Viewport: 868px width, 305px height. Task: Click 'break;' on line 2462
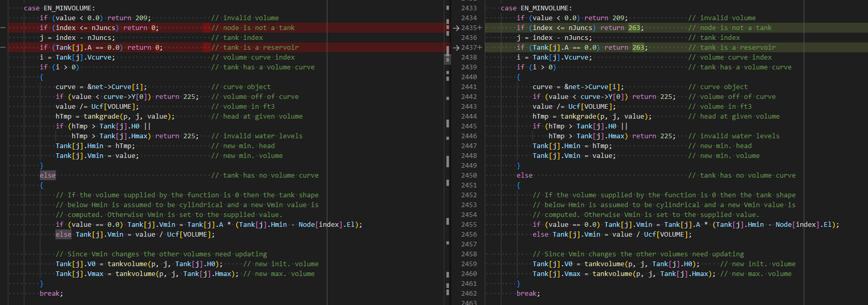(x=528, y=294)
